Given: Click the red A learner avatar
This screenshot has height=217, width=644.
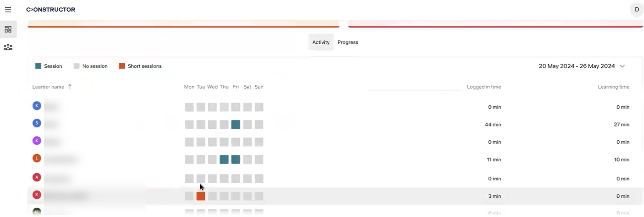Looking at the screenshot, I should 37,177.
